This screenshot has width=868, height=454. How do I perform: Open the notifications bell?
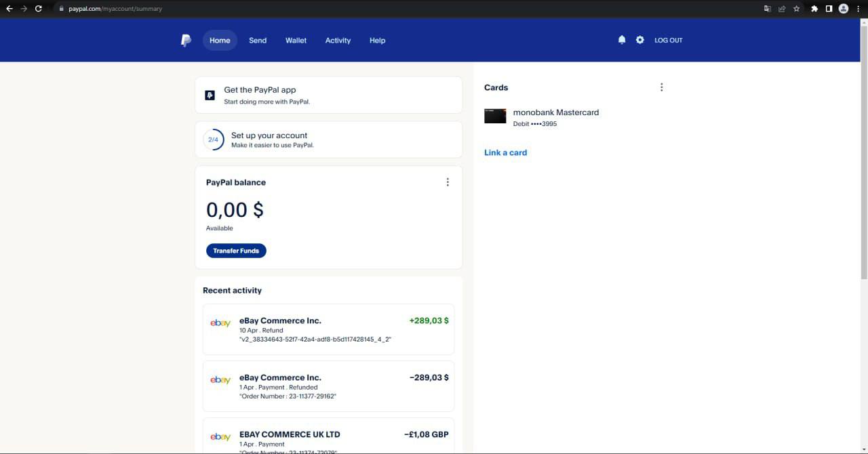[x=622, y=40]
